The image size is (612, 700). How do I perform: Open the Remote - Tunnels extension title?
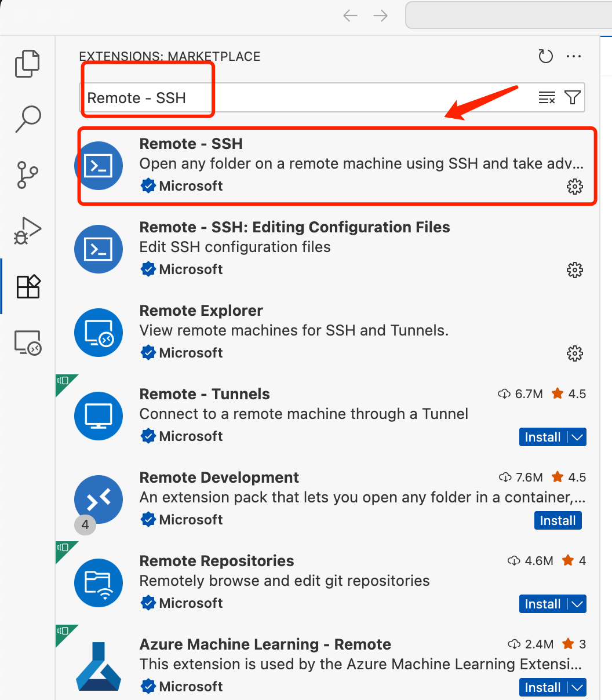click(205, 394)
